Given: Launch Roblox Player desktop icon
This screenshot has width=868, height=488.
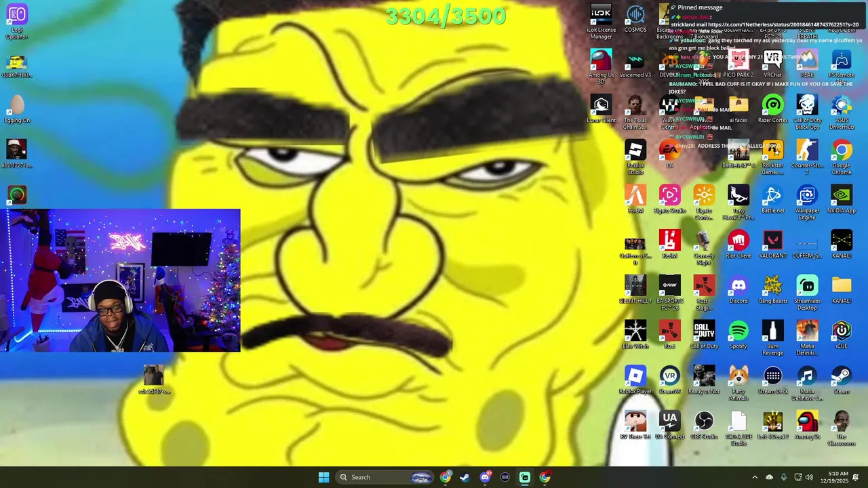Looking at the screenshot, I should [x=635, y=380].
